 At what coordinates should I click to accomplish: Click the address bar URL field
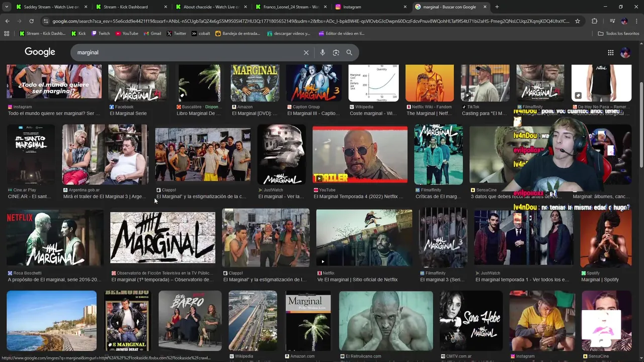tap(311, 21)
